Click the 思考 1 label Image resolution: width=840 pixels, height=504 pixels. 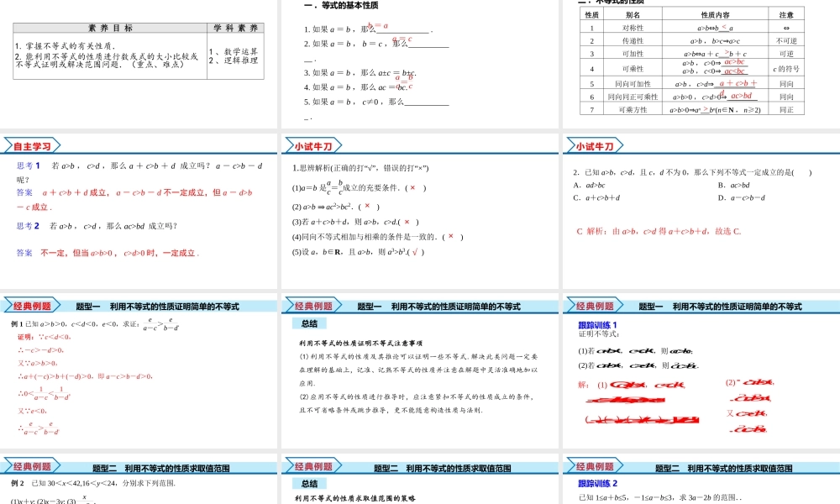[29, 166]
